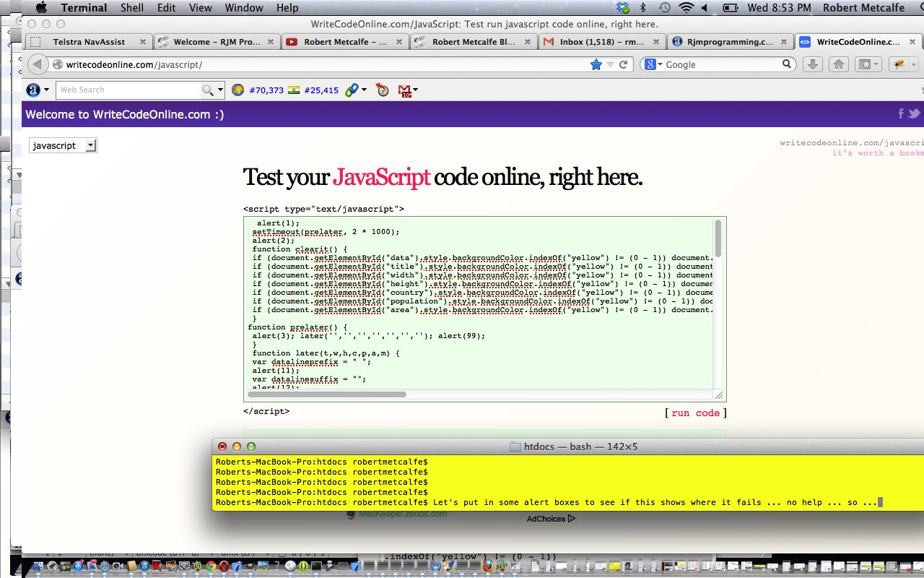Screen dimensions: 924x578
Task: Open the Help menu
Action: (x=287, y=8)
